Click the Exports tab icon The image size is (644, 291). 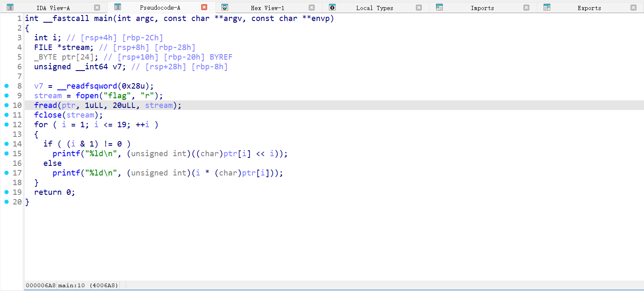pyautogui.click(x=547, y=8)
